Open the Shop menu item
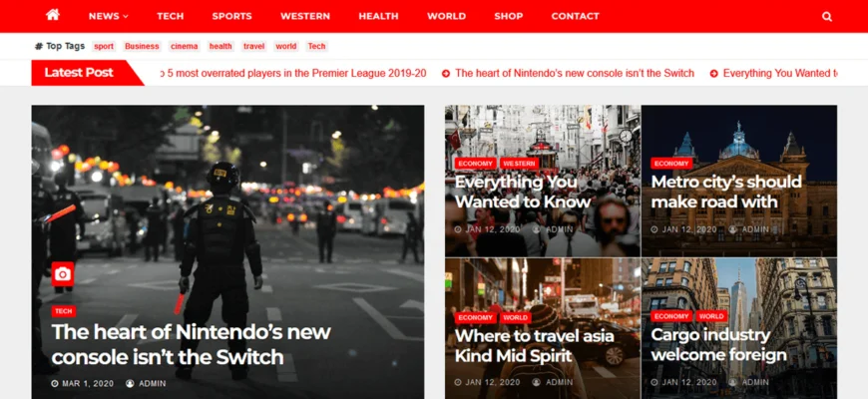Viewport: 868px width, 399px height. (x=509, y=17)
